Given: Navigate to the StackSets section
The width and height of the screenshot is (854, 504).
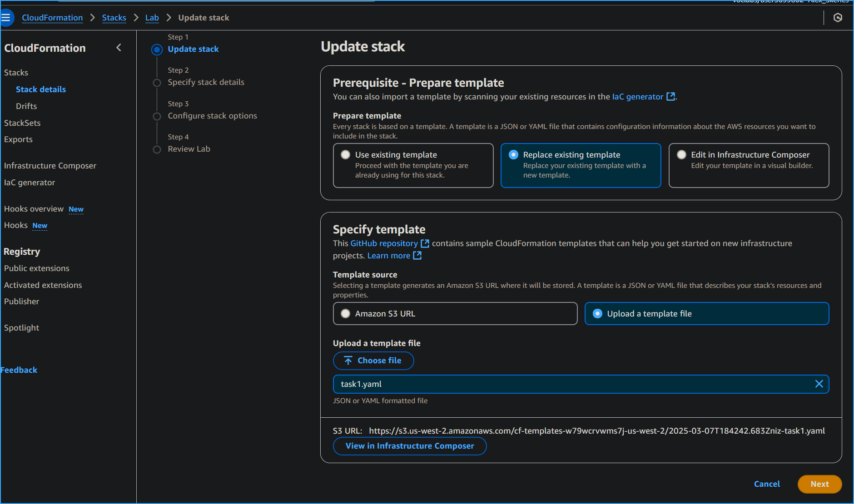Looking at the screenshot, I should point(22,123).
